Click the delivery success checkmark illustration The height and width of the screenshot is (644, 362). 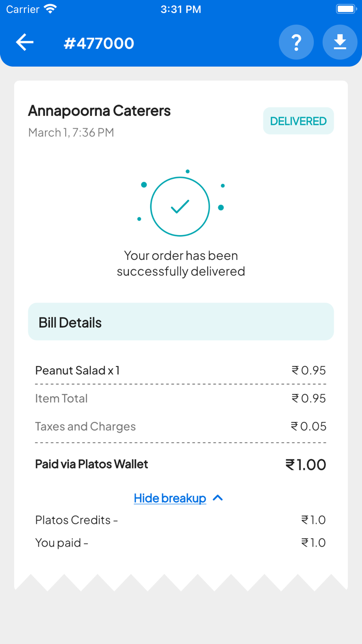pos(180,206)
